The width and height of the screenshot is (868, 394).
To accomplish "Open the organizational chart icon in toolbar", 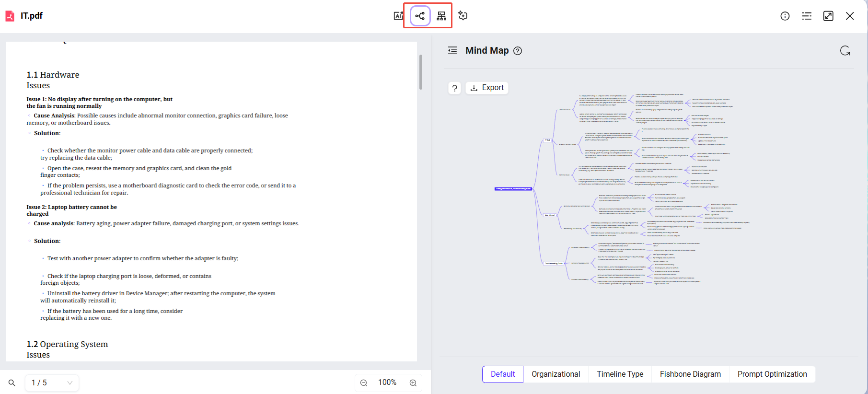I will tap(441, 16).
